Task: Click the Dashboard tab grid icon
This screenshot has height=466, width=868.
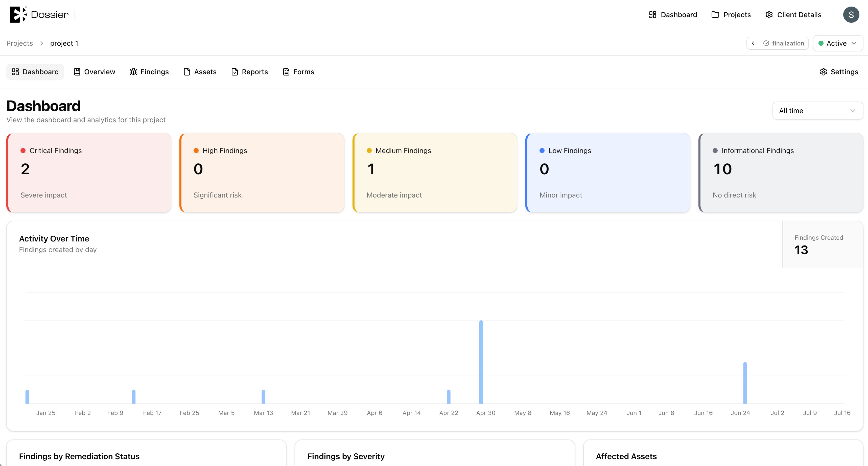Action: pyautogui.click(x=15, y=72)
